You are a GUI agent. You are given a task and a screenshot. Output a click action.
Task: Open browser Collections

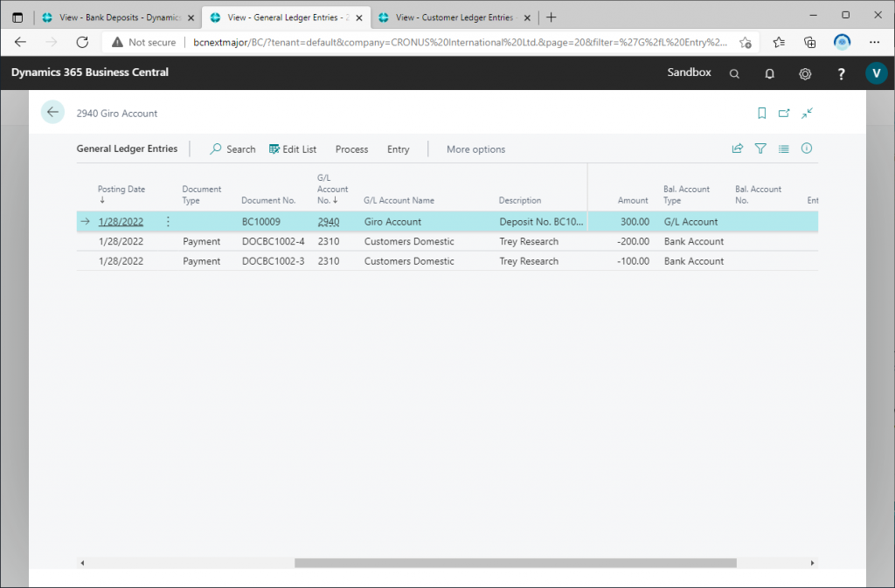tap(810, 42)
